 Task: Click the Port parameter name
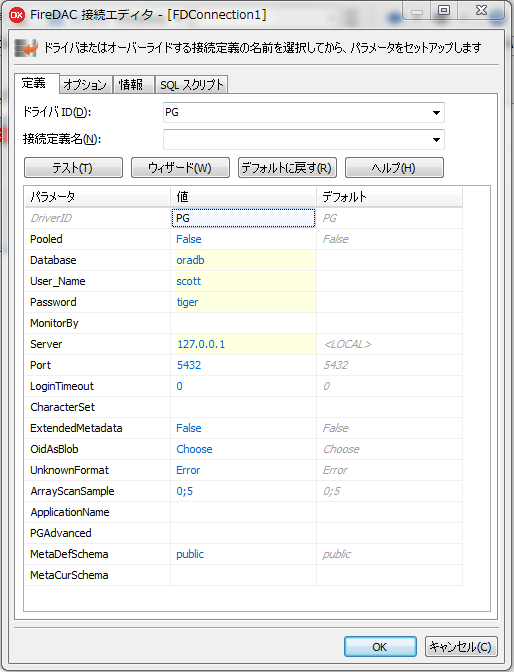click(x=40, y=365)
